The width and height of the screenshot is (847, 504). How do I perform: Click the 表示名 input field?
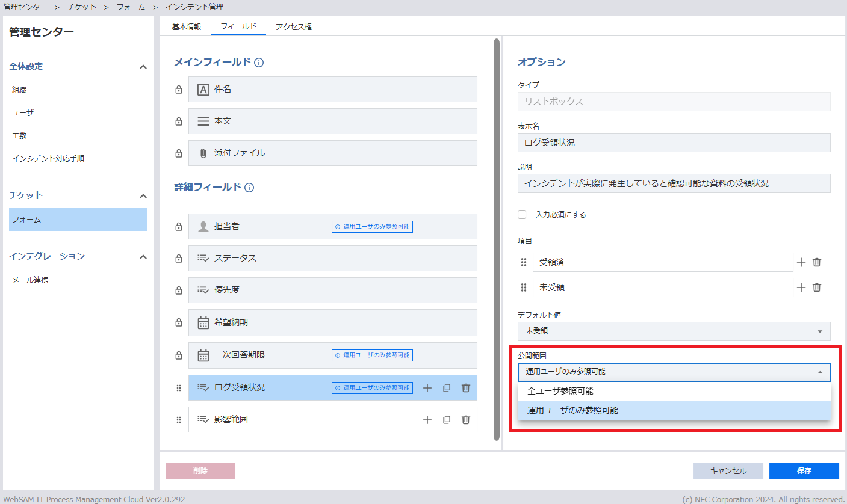[x=674, y=143]
